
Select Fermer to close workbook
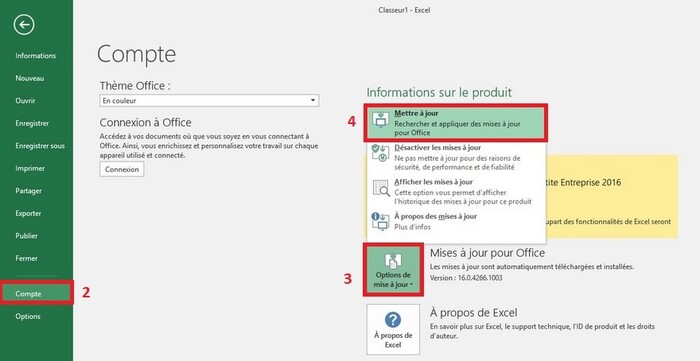27,258
